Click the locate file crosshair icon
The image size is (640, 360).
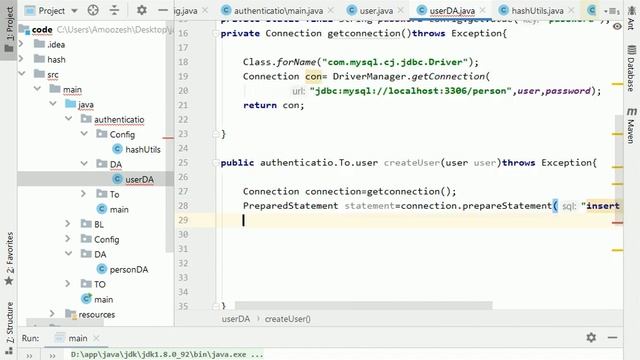point(93,10)
